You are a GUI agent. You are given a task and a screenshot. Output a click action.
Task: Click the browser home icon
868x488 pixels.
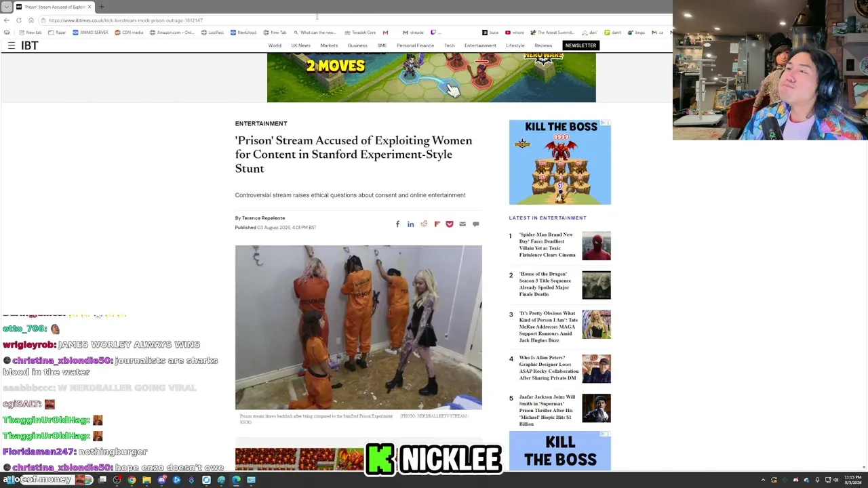[31, 20]
